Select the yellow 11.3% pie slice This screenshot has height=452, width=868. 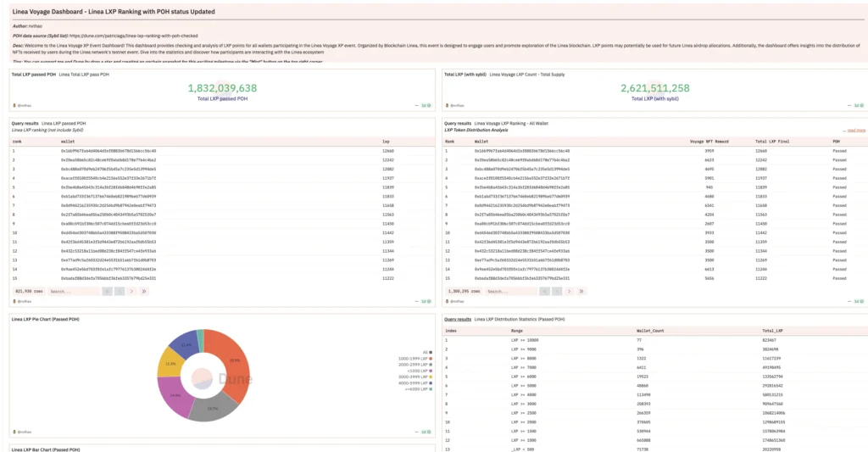(x=170, y=364)
